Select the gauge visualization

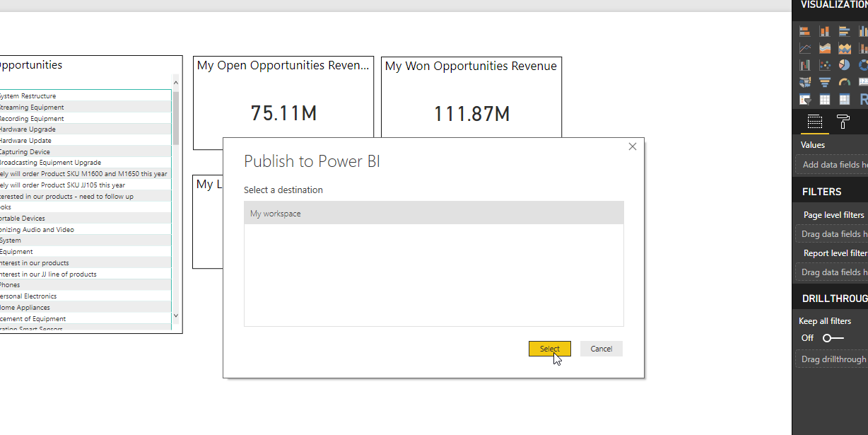(844, 82)
